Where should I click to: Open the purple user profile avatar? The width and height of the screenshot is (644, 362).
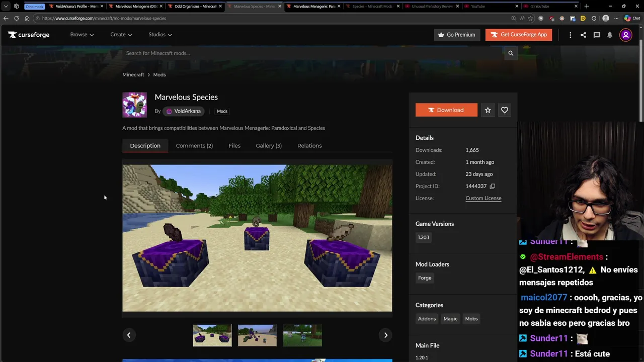click(x=626, y=35)
